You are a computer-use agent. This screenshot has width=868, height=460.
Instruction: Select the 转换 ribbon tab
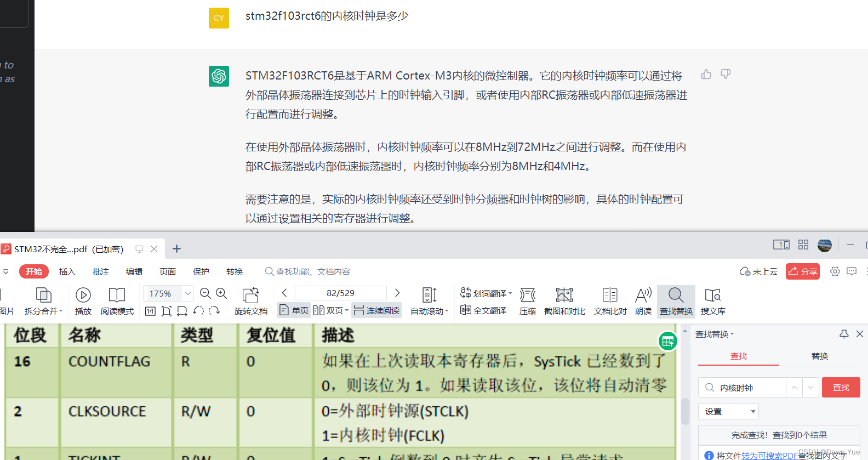tap(235, 271)
